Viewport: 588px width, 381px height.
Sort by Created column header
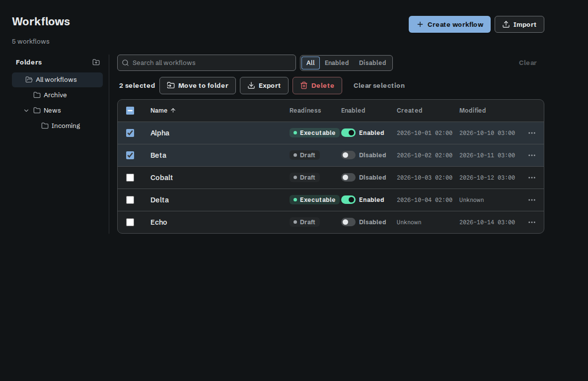point(410,111)
